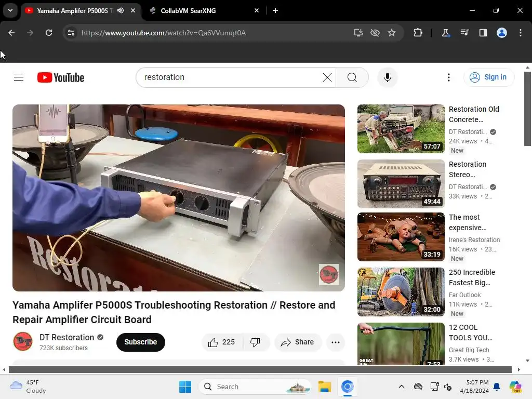Bookmark this page with star
Viewport: 532px width, 399px height.
[x=392, y=33]
